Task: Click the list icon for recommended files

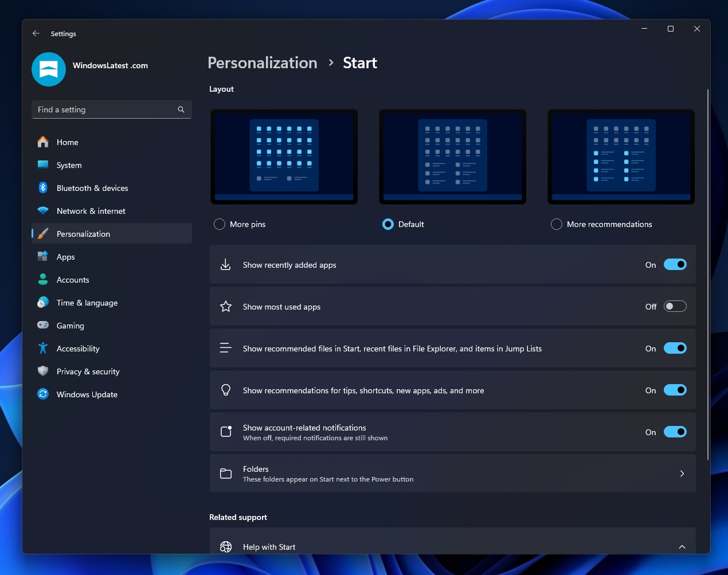Action: click(x=226, y=348)
